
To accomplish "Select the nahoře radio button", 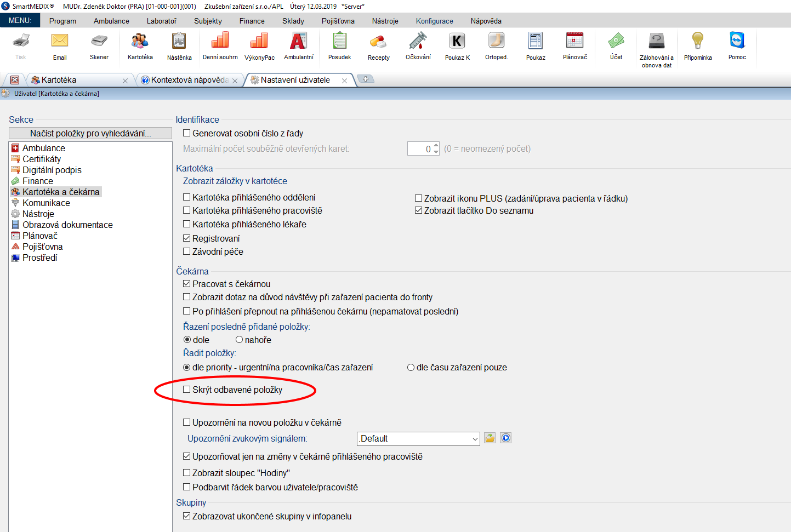I will tap(239, 340).
